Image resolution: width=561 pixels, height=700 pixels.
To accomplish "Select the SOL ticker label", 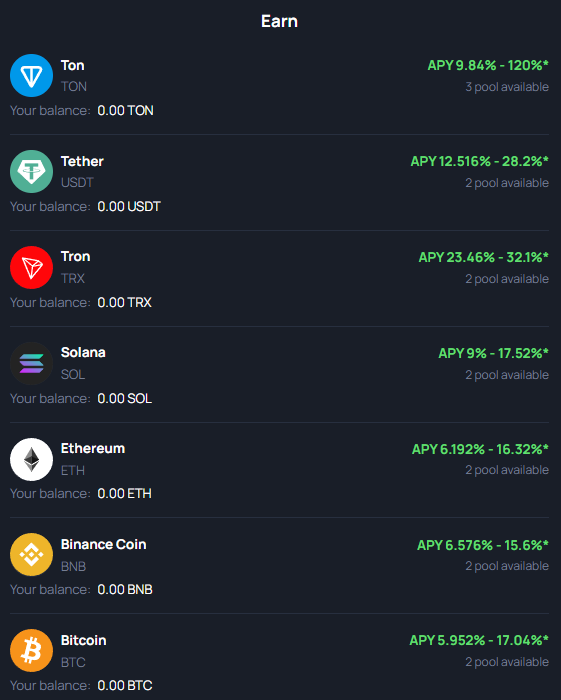I will 73,374.
